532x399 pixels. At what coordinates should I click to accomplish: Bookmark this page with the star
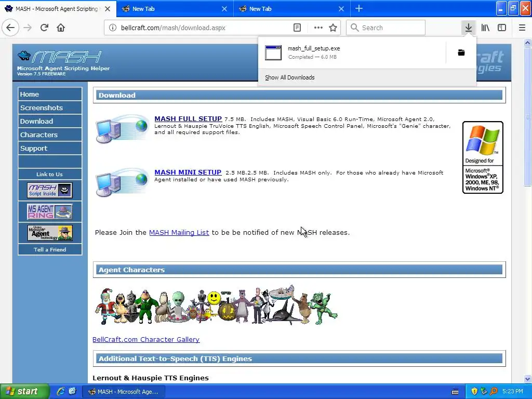[333, 28]
